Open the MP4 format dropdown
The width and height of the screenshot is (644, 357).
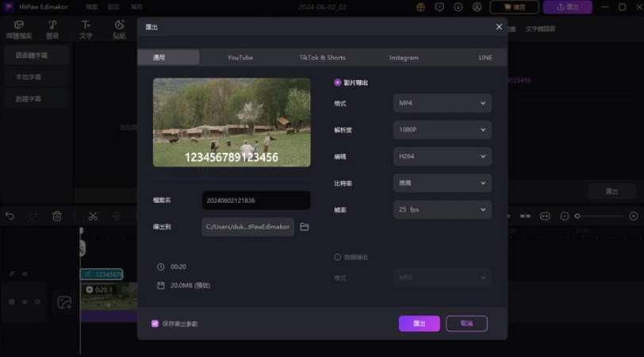tap(442, 103)
